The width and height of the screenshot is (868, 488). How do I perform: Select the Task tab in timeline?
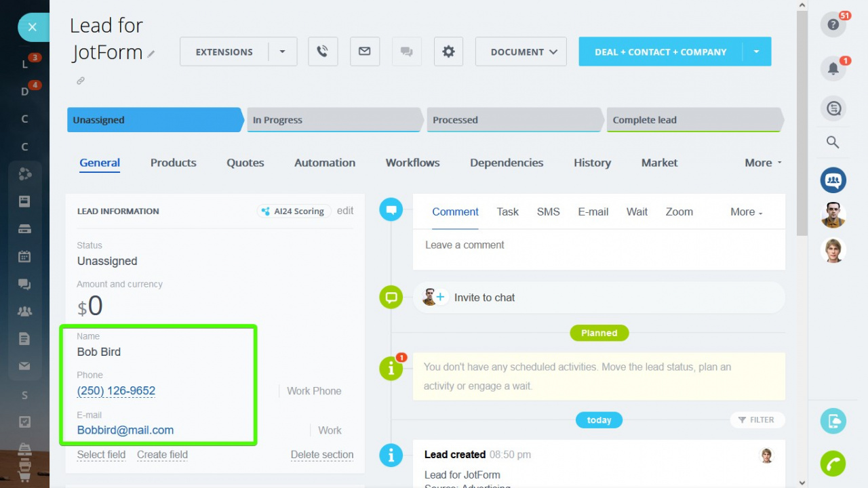pyautogui.click(x=507, y=212)
